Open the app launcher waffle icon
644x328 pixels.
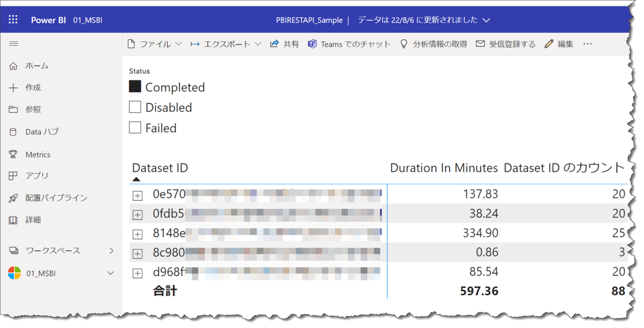click(x=13, y=20)
